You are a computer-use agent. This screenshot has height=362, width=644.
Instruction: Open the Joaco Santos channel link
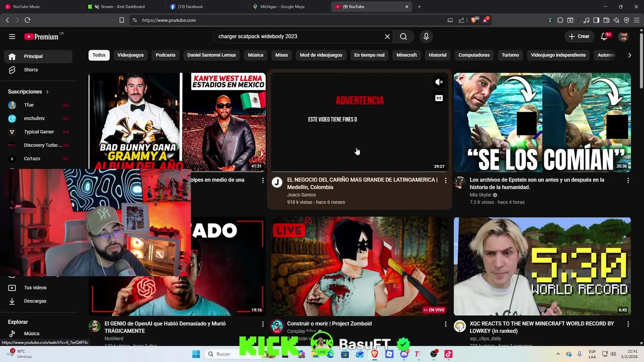301,195
